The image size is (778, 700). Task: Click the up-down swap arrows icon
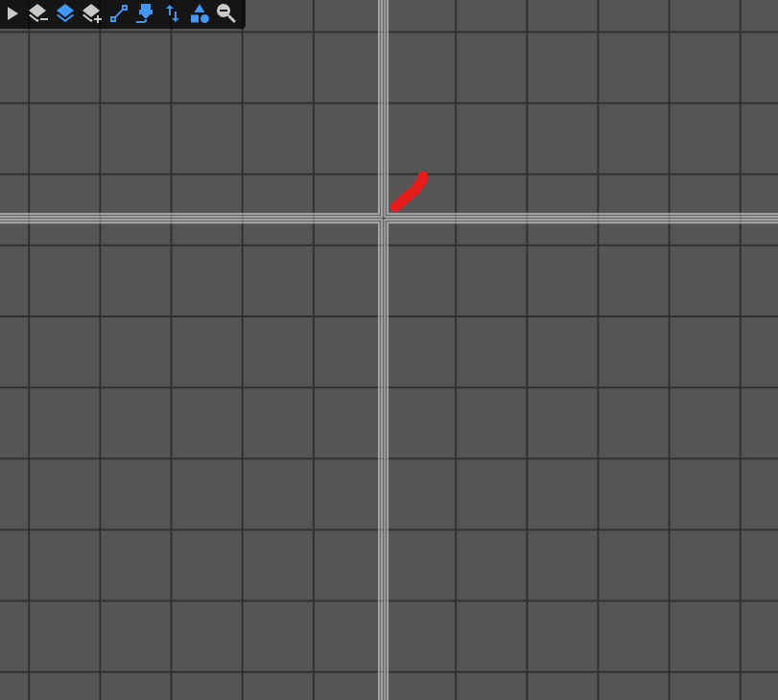172,13
